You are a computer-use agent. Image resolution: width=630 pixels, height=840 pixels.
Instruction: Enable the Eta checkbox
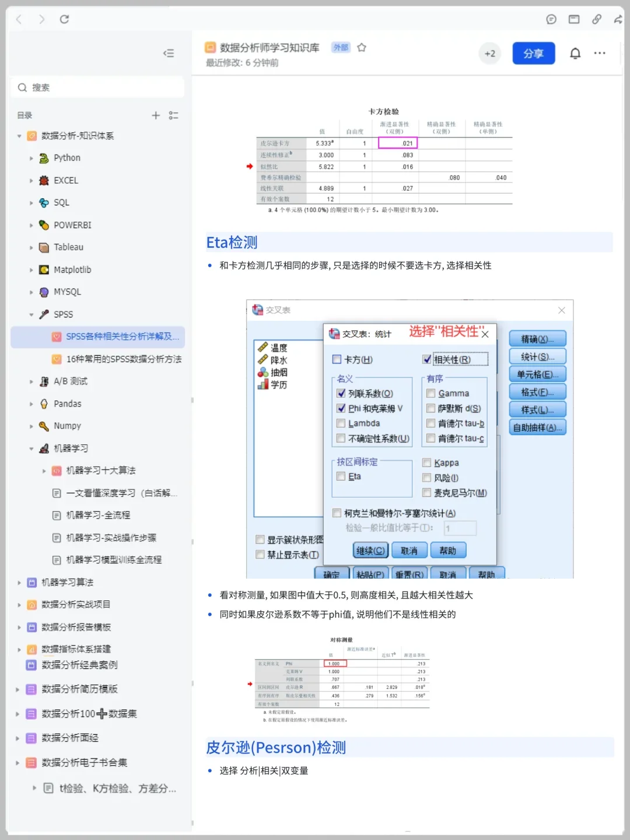click(x=341, y=477)
